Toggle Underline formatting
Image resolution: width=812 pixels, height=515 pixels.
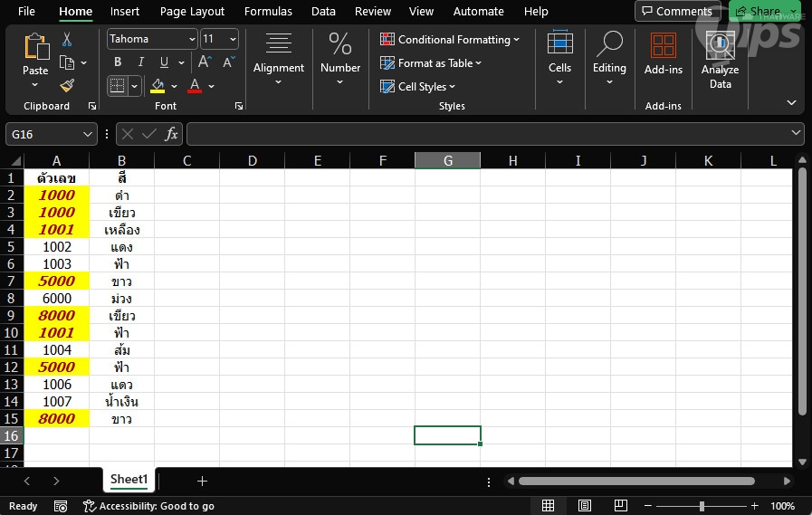point(164,62)
